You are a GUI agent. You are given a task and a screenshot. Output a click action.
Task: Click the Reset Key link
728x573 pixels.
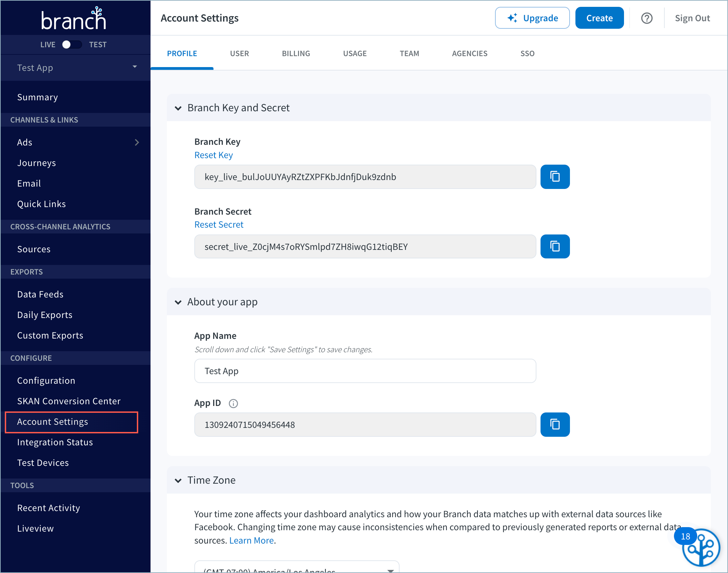coord(213,155)
